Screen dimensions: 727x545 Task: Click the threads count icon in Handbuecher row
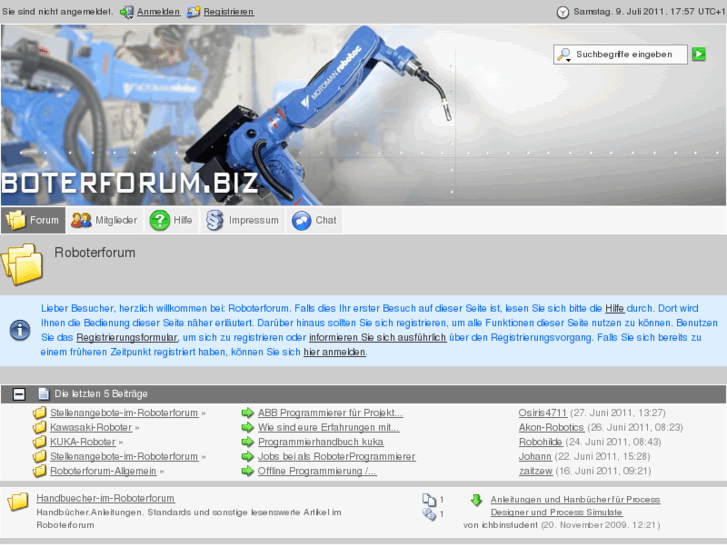[x=429, y=500]
